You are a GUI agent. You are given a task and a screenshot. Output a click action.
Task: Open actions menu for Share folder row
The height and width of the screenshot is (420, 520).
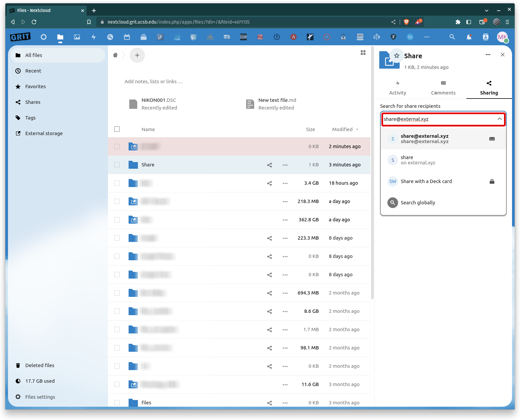285,165
